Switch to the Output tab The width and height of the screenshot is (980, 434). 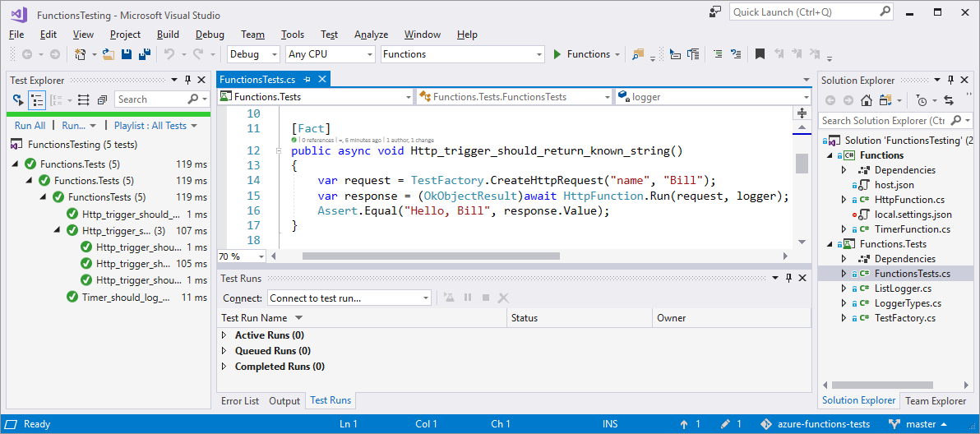coord(285,401)
